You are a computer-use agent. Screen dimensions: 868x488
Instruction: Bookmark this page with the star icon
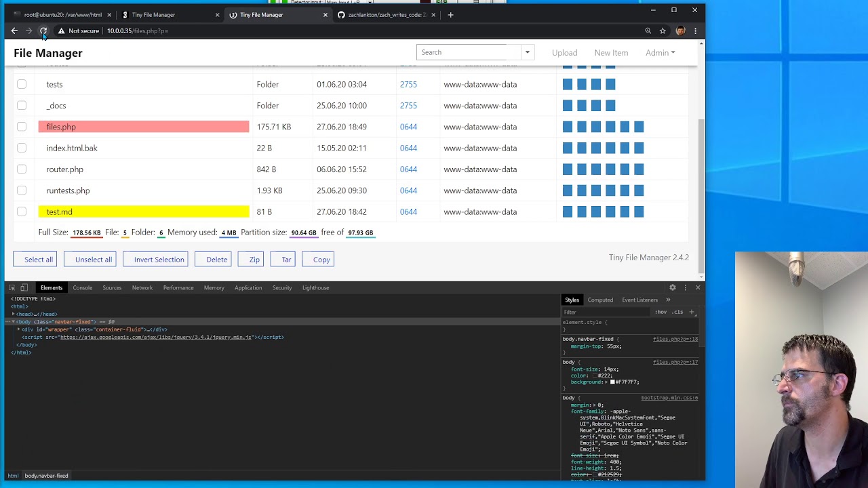pos(663,30)
